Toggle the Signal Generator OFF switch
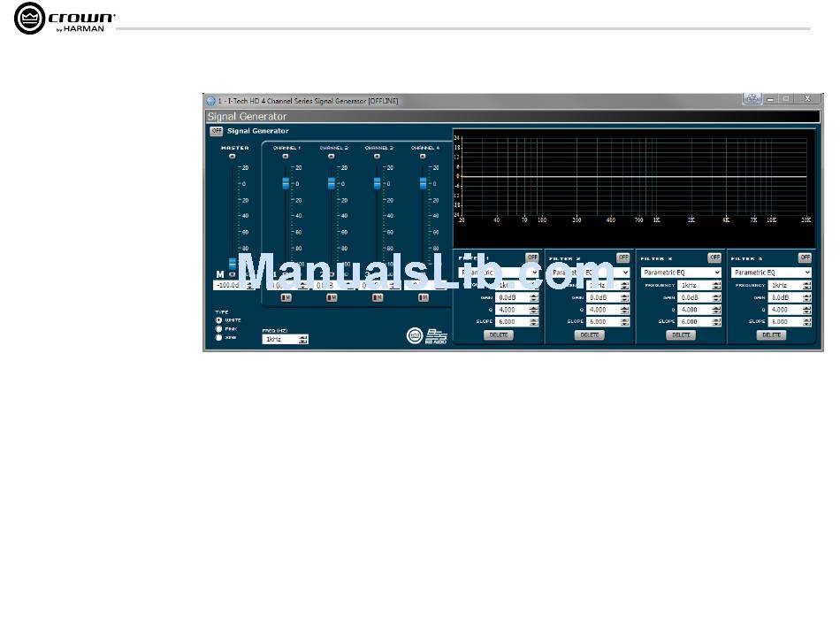The height and width of the screenshot is (638, 840). pyautogui.click(x=217, y=131)
